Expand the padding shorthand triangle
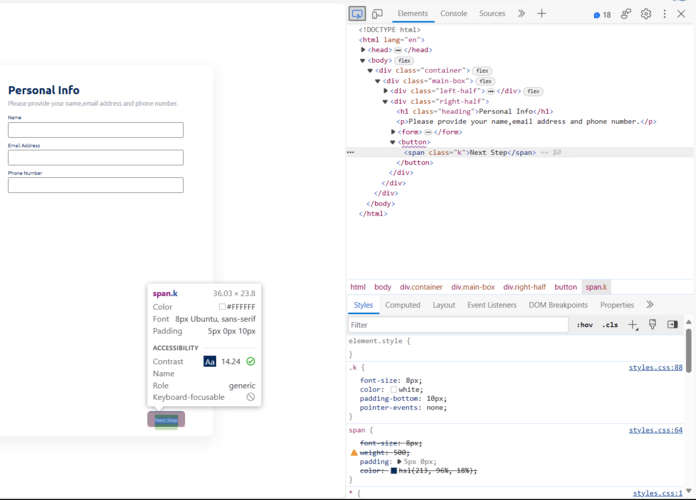The image size is (696, 500). [x=399, y=462]
